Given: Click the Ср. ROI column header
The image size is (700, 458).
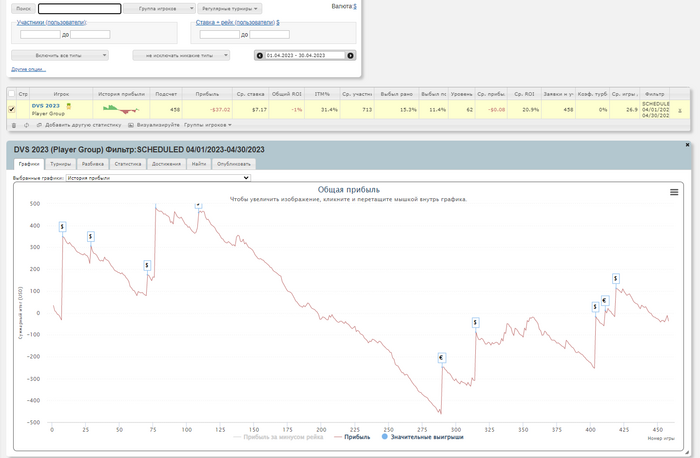Looking at the screenshot, I should 524,94.
